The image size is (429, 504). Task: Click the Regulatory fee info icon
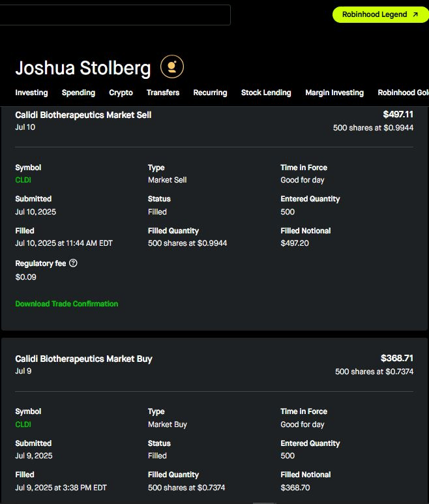coord(73,263)
